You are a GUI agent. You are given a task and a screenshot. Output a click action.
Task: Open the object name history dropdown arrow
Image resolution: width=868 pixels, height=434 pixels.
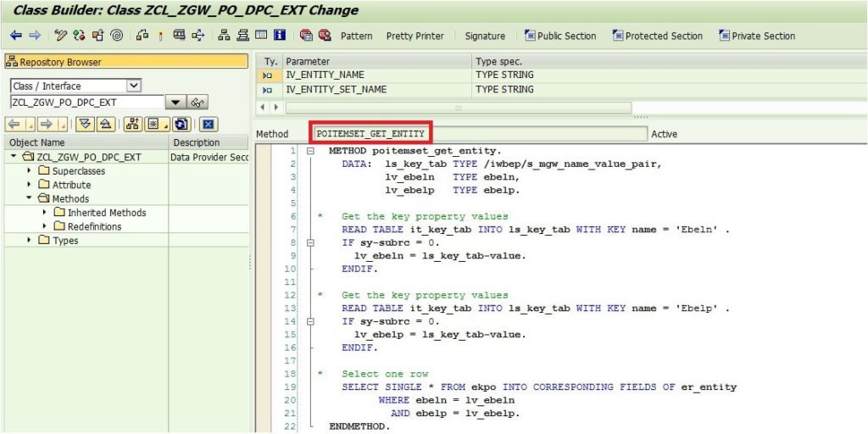(175, 103)
